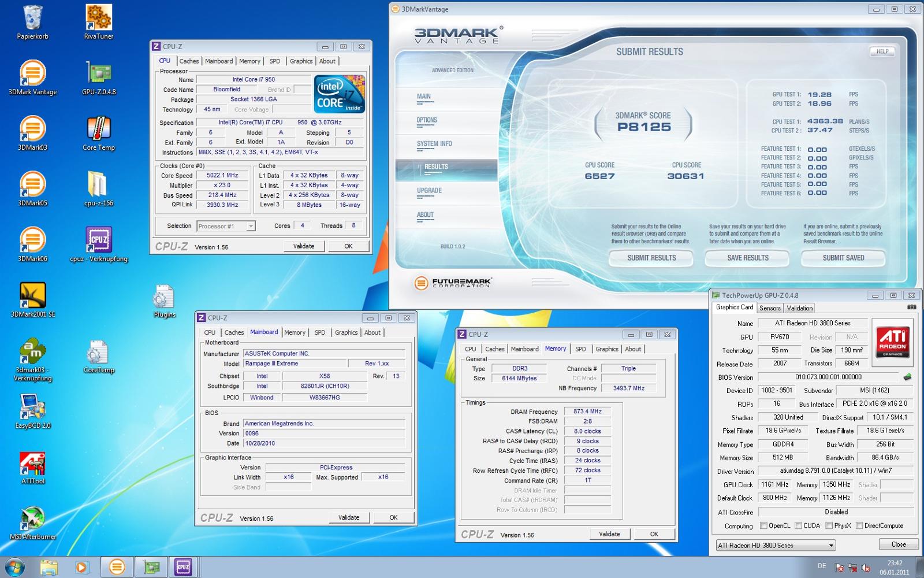924x578 pixels.
Task: Open ABOUT in 3DMark Vantage menu
Action: [425, 215]
